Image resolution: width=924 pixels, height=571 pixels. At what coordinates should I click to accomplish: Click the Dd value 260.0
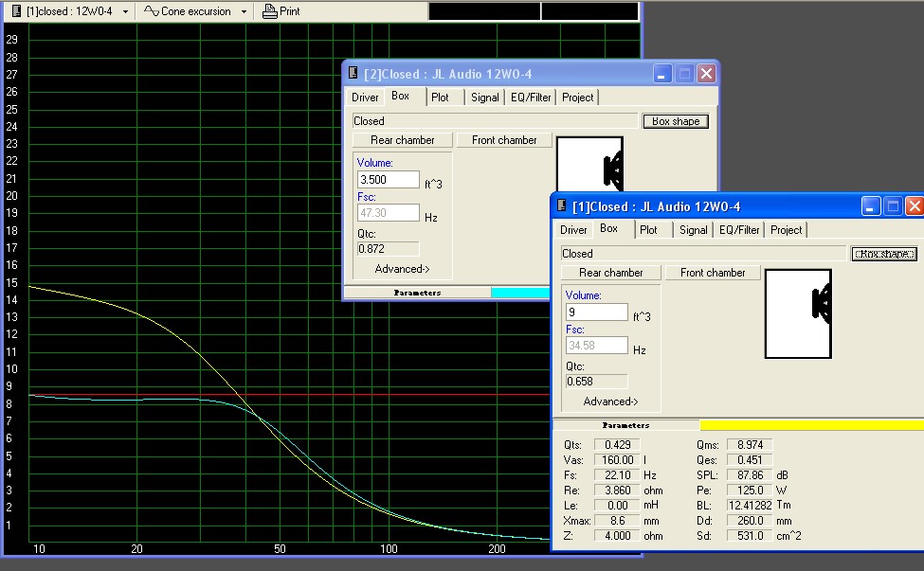(750, 521)
